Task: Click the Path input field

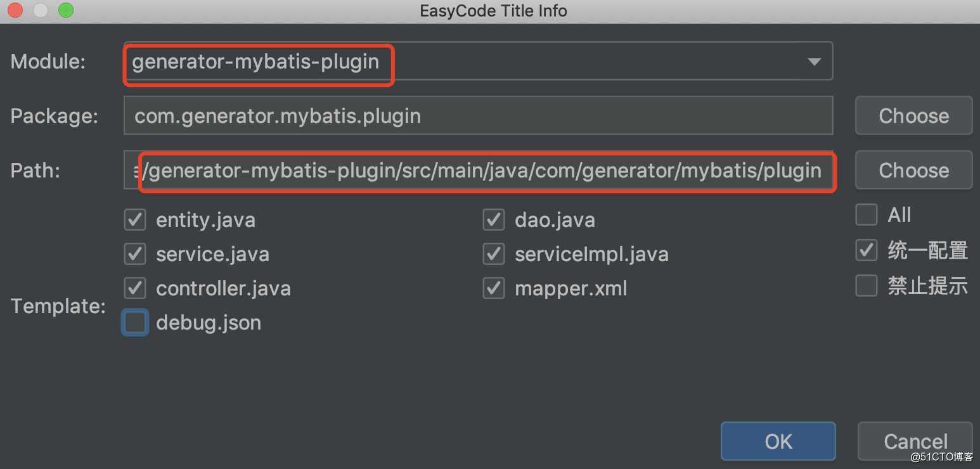Action: tap(478, 170)
